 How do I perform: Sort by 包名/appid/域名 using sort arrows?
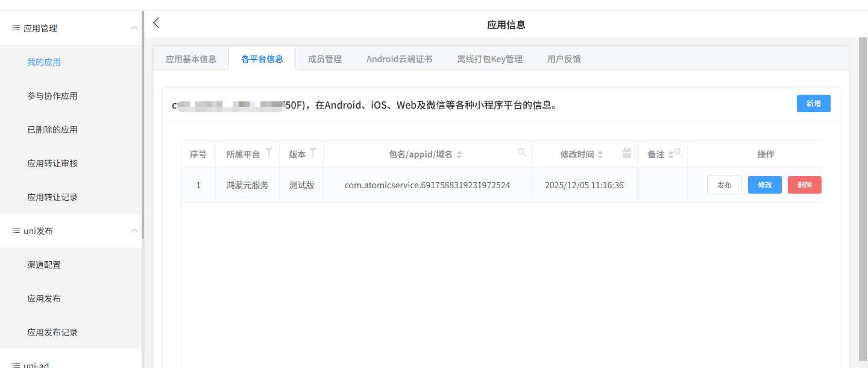[459, 155]
